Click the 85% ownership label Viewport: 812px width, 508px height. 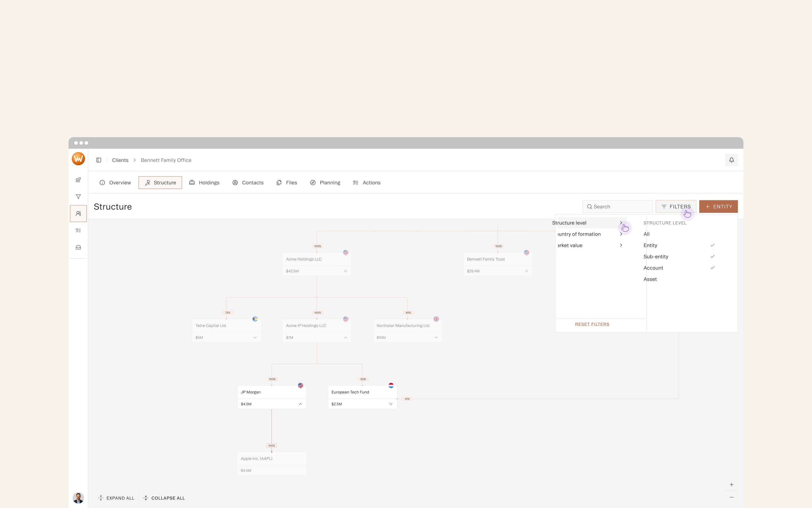coord(408,313)
